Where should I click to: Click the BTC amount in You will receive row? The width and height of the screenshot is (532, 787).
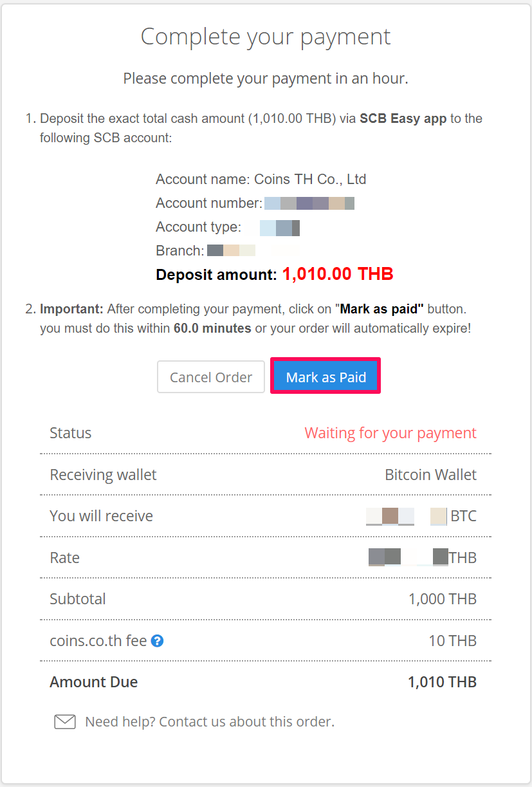coord(421,516)
